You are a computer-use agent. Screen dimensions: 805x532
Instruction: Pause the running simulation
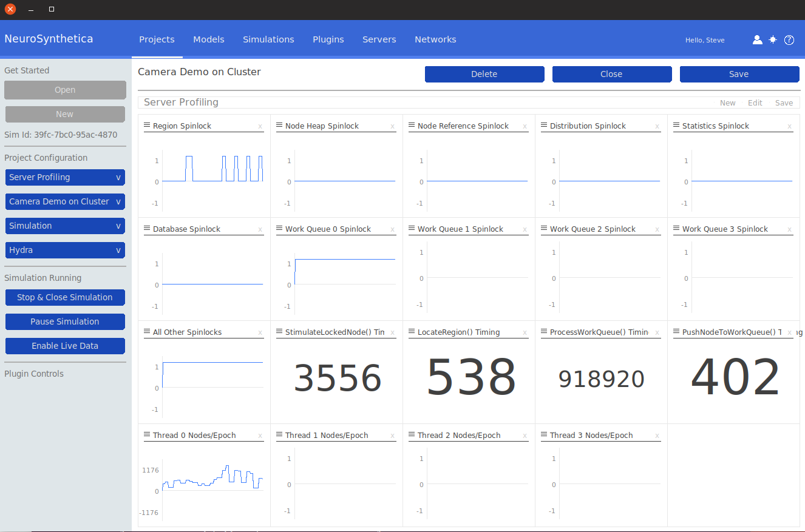pos(65,322)
